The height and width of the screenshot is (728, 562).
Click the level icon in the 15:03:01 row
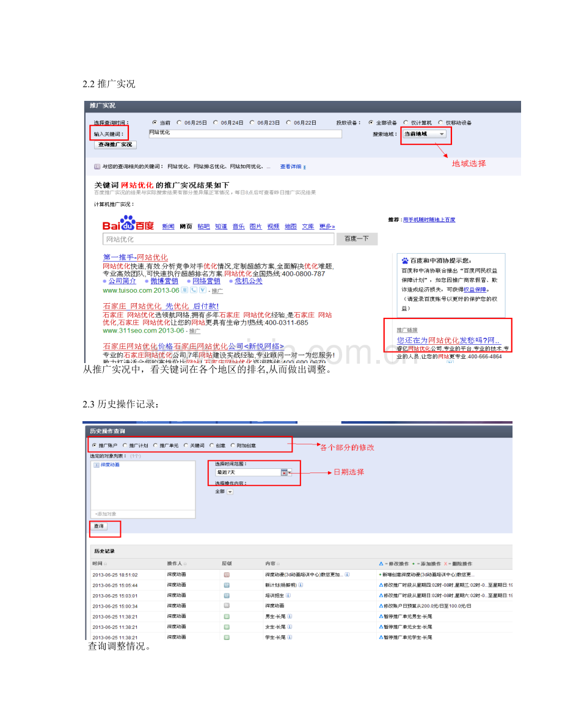click(x=227, y=595)
